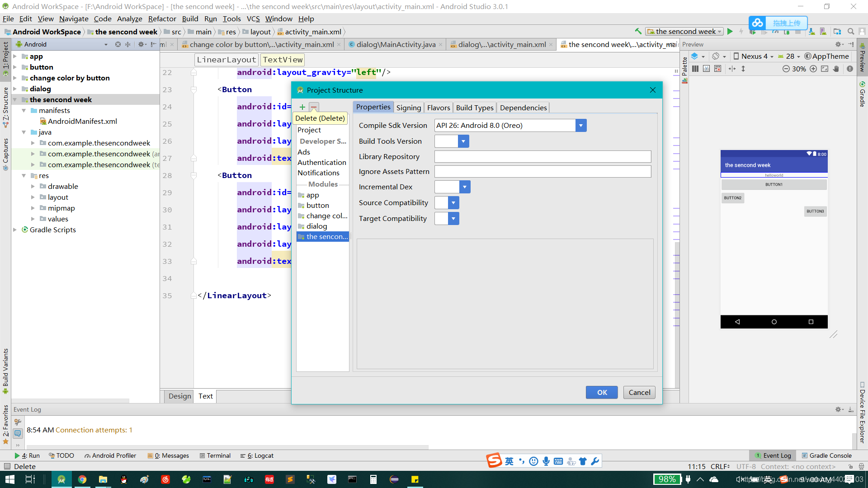
Task: Show warnings and errors icon in Preview
Action: coord(850,69)
